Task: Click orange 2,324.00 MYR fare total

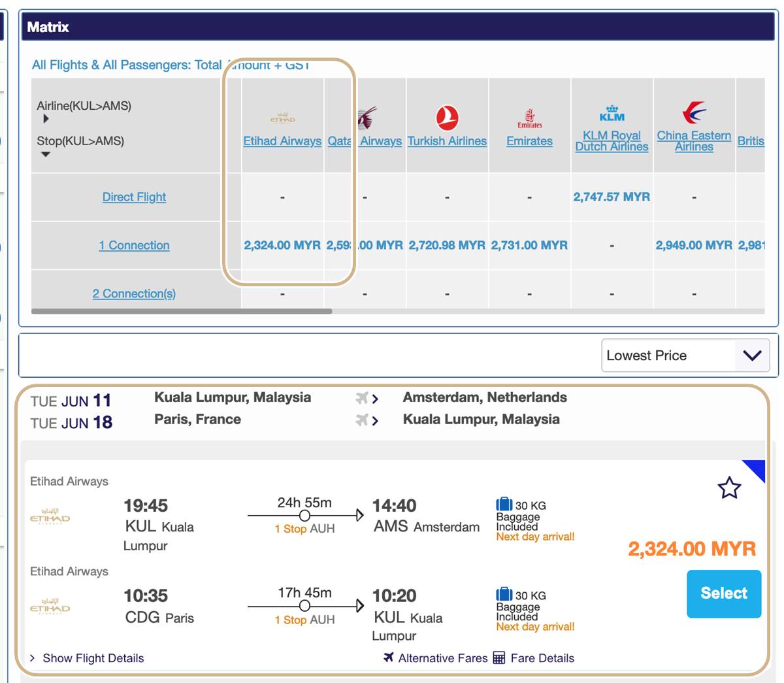Action: (692, 548)
